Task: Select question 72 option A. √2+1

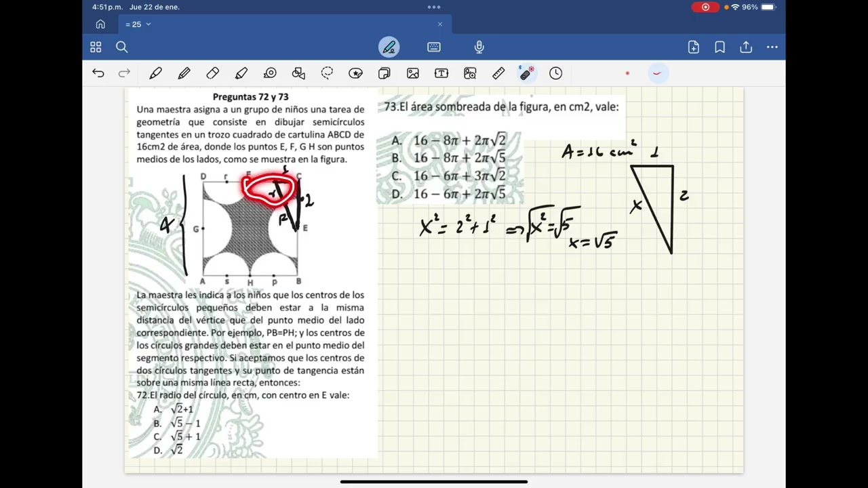Action: click(x=174, y=409)
